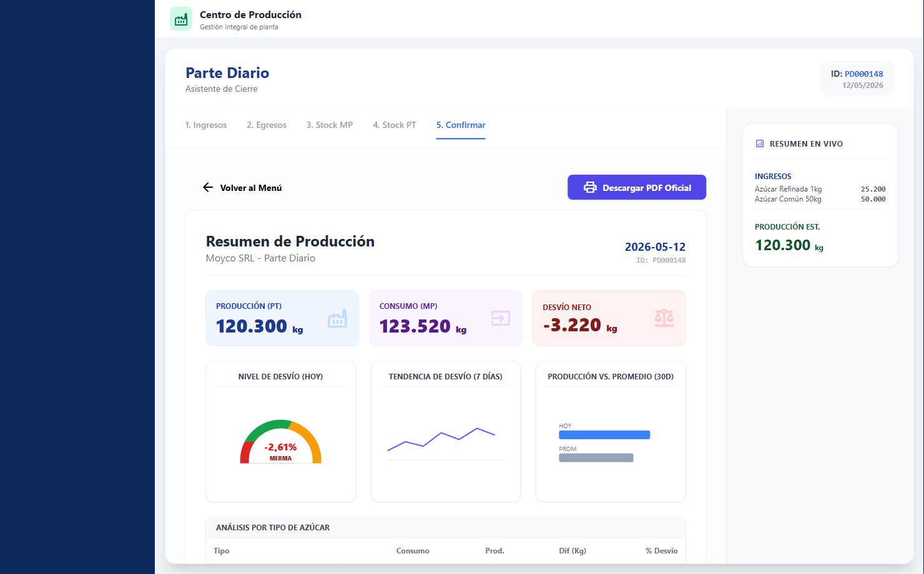The height and width of the screenshot is (574, 924).
Task: Click the arrow icon in Consumo (MP) card
Action: [501, 318]
